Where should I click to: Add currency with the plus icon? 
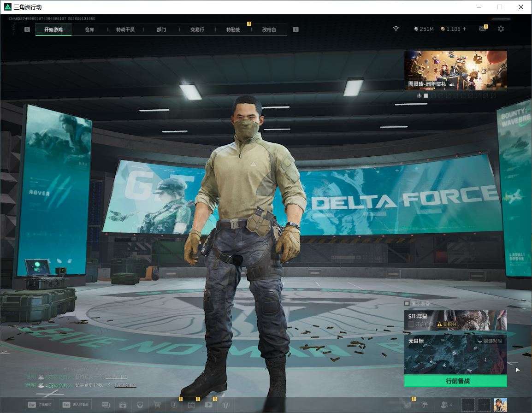(x=465, y=29)
